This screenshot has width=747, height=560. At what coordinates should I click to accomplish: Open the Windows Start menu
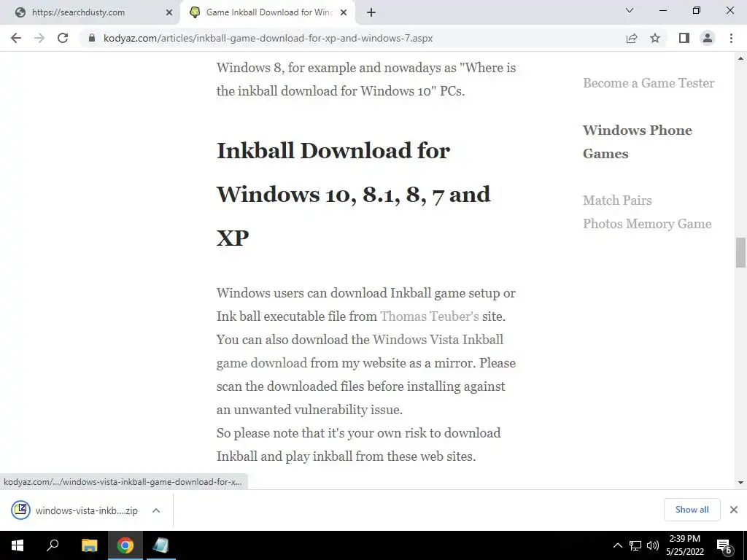point(18,545)
